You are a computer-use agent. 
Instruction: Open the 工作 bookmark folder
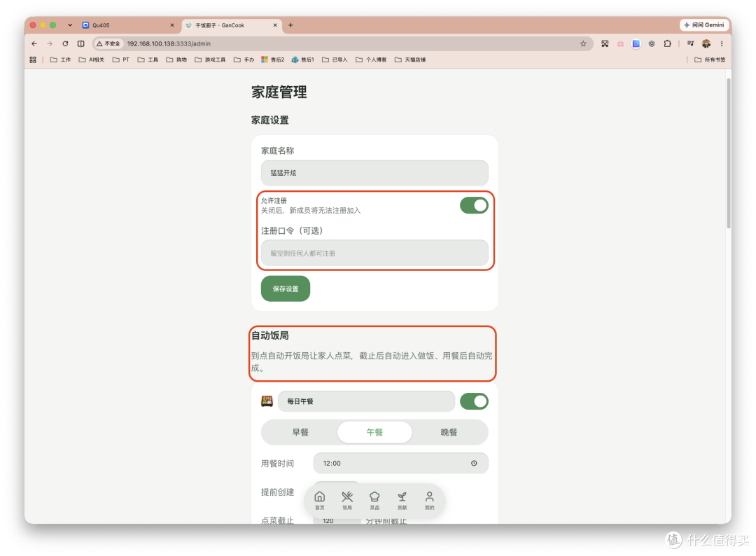point(60,60)
